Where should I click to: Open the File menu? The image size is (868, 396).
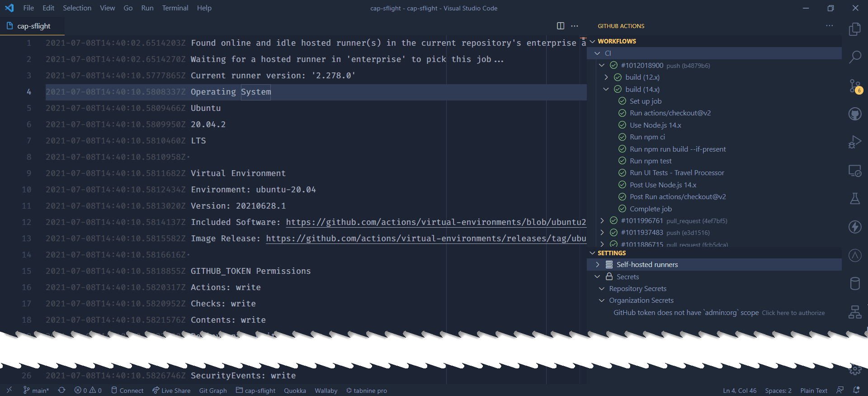point(28,8)
